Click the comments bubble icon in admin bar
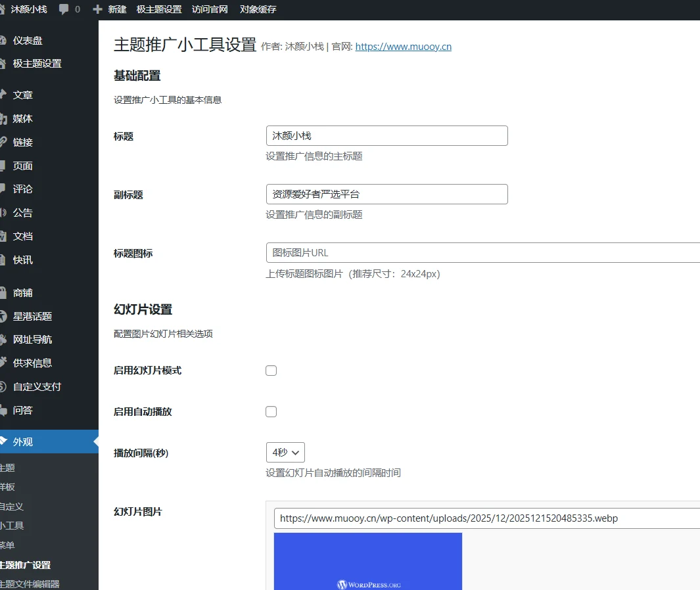Image resolution: width=700 pixels, height=590 pixels. 64,10
